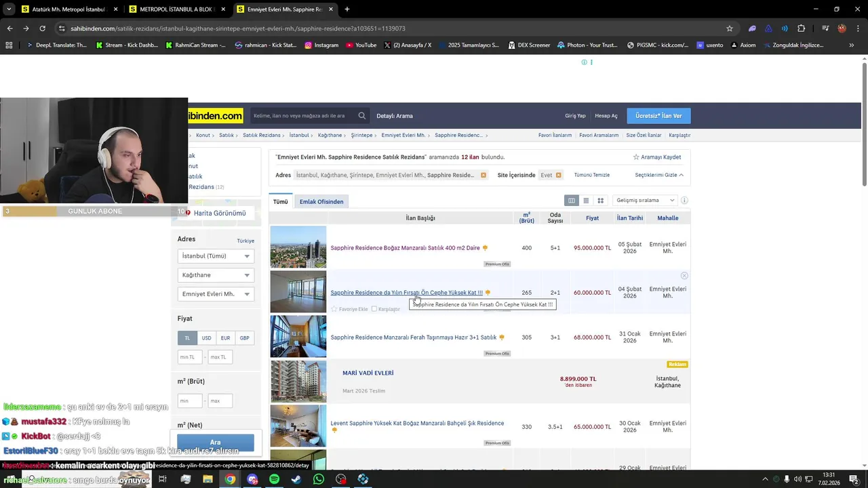Open the Gelişmiş sıralama dropdown

(x=645, y=201)
